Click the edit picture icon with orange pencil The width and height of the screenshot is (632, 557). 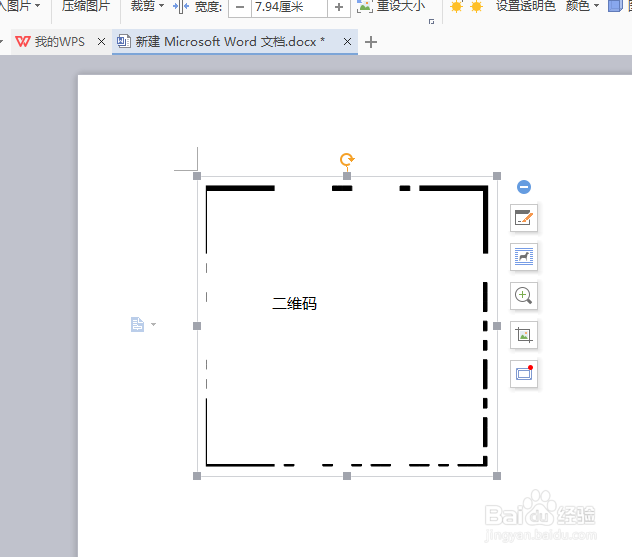(524, 218)
